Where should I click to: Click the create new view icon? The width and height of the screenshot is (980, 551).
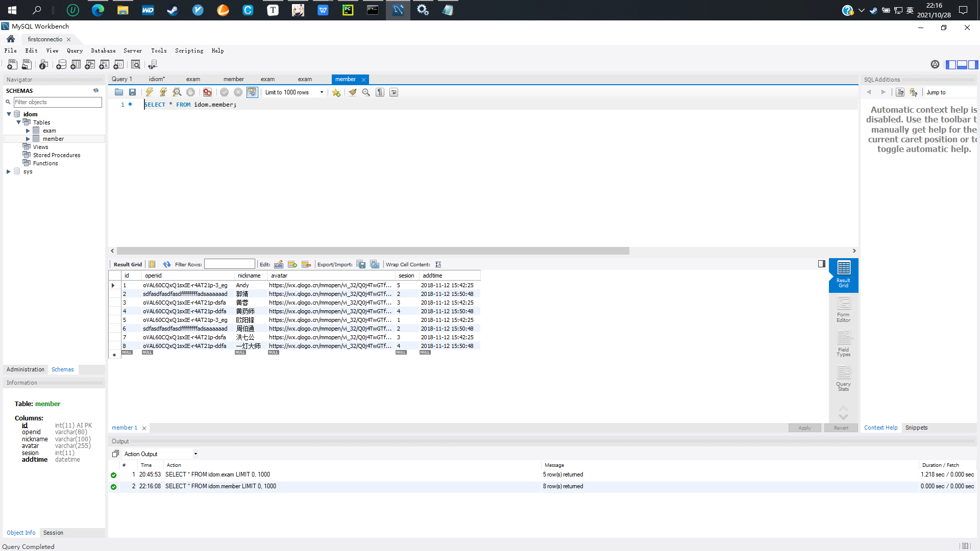tap(90, 64)
